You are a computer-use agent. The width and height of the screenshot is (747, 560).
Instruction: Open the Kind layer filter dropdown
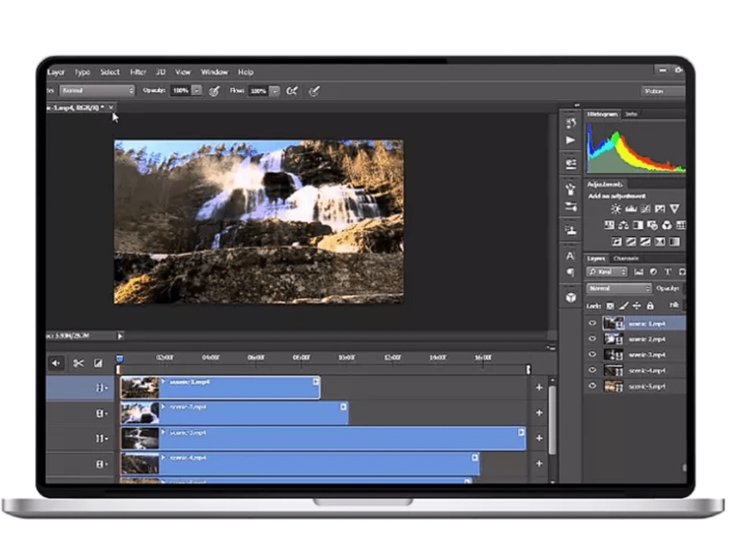[607, 272]
